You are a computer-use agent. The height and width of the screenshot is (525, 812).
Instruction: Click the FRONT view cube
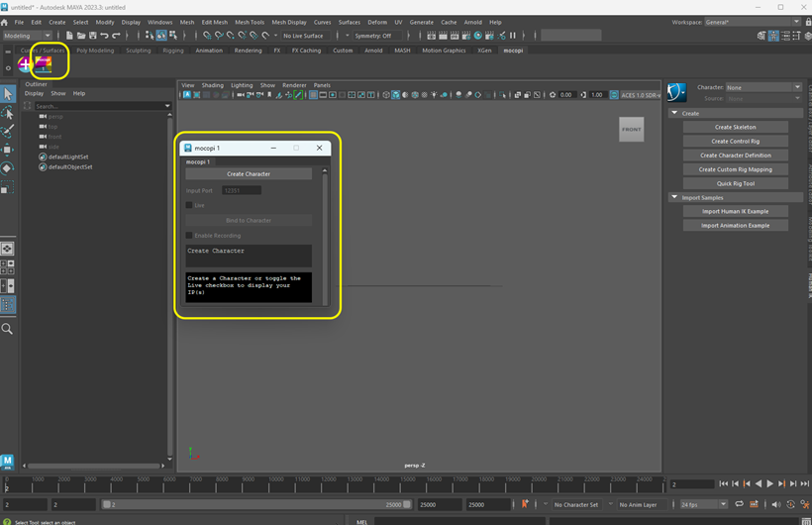click(631, 130)
